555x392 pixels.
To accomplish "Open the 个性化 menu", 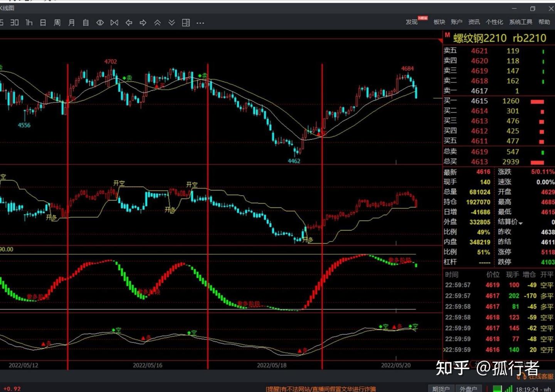I will (494, 22).
